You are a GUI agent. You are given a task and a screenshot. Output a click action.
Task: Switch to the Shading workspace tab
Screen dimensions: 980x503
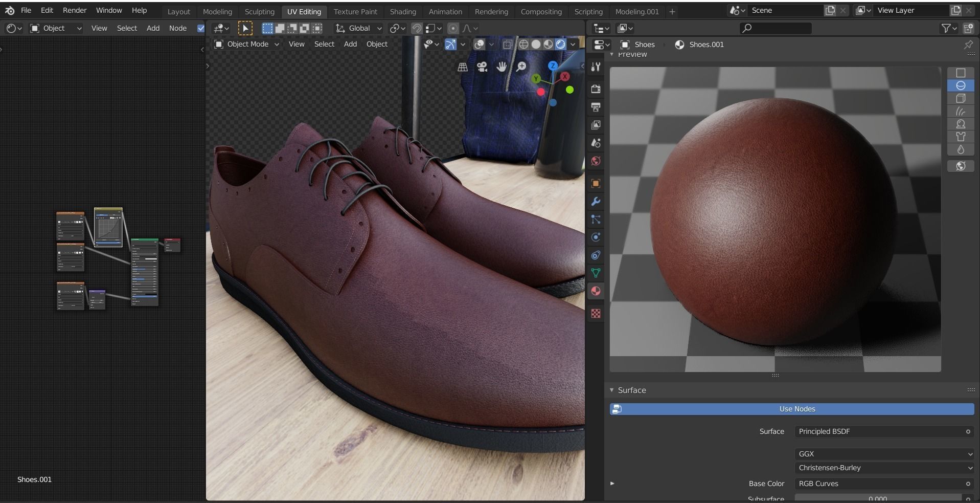pyautogui.click(x=403, y=11)
